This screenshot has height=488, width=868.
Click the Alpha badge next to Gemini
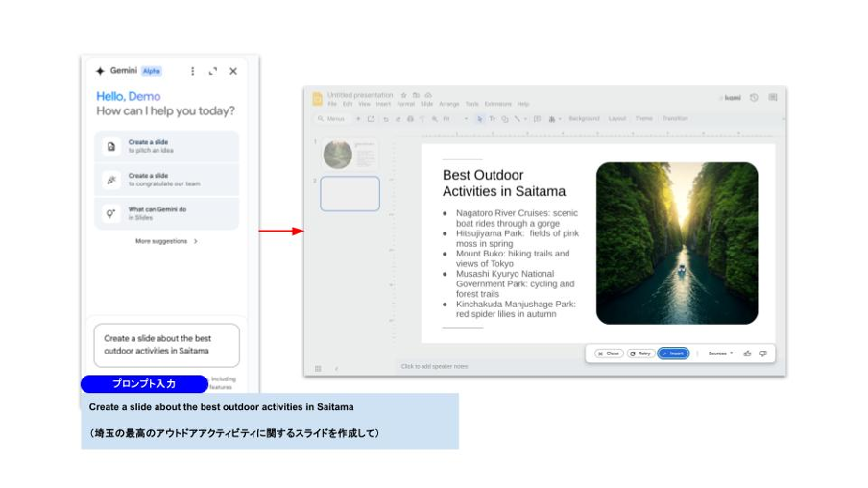pyautogui.click(x=151, y=71)
